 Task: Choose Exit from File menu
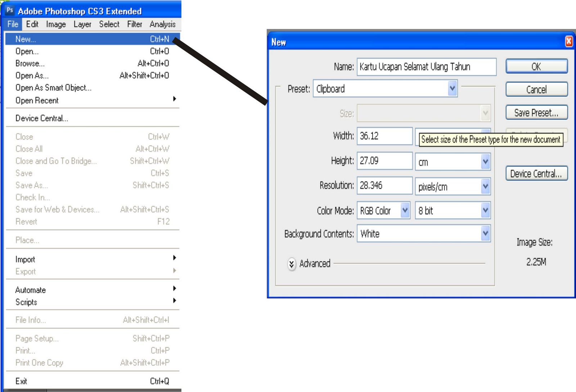tap(93, 381)
